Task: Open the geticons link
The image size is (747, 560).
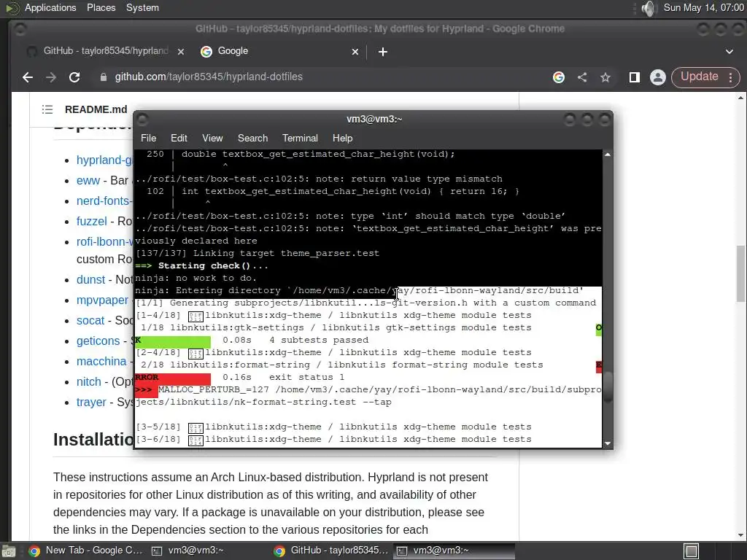Action: click(98, 341)
